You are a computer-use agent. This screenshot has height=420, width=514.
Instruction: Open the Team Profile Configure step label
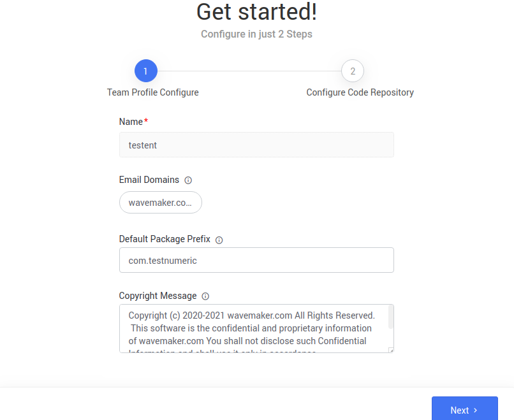tap(153, 92)
